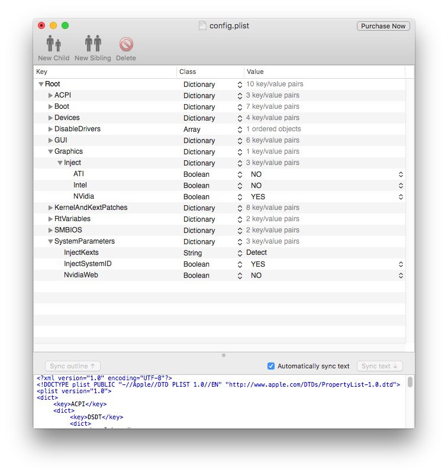Click the New Sibling toolbar icon
Image resolution: width=448 pixels, height=476 pixels.
tap(93, 44)
